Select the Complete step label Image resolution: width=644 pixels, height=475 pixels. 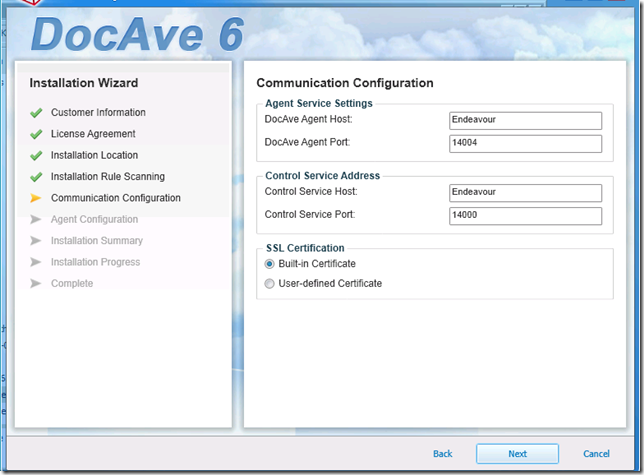point(72,283)
